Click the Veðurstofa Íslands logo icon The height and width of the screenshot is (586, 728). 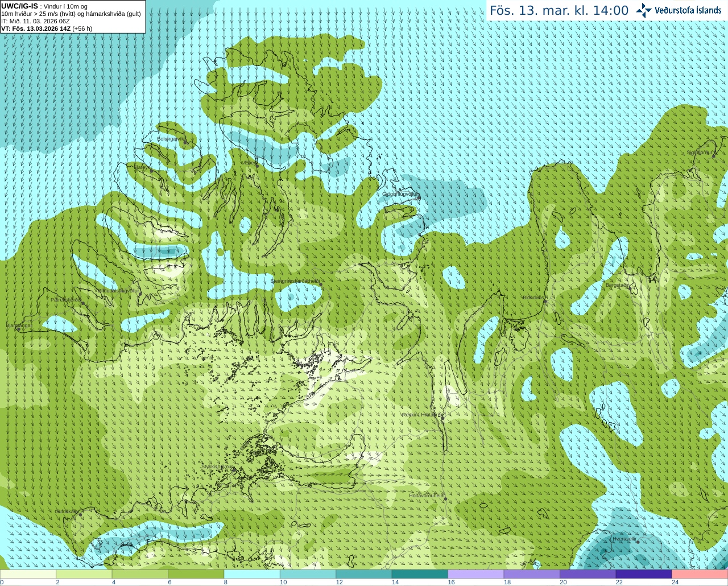[644, 10]
